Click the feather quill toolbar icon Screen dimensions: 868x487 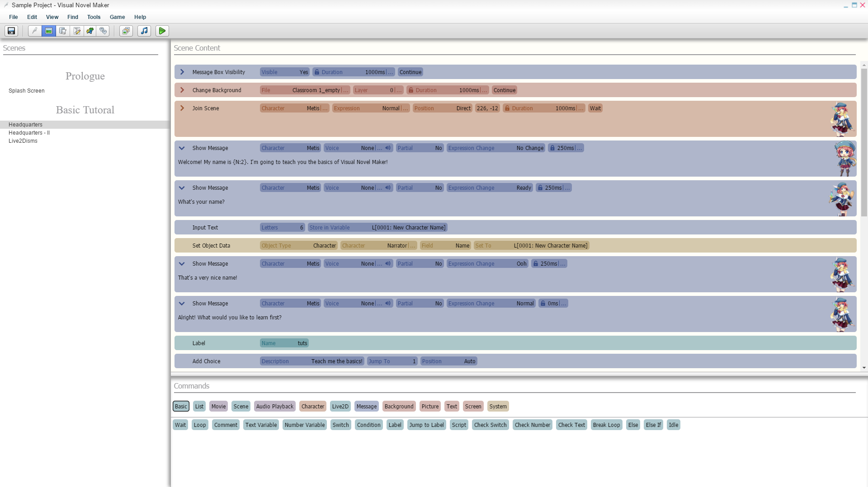click(35, 31)
